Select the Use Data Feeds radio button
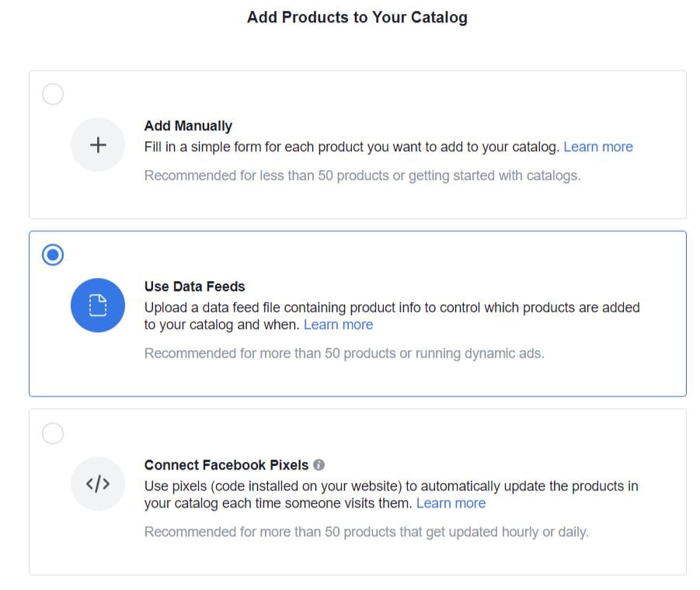 [53, 255]
